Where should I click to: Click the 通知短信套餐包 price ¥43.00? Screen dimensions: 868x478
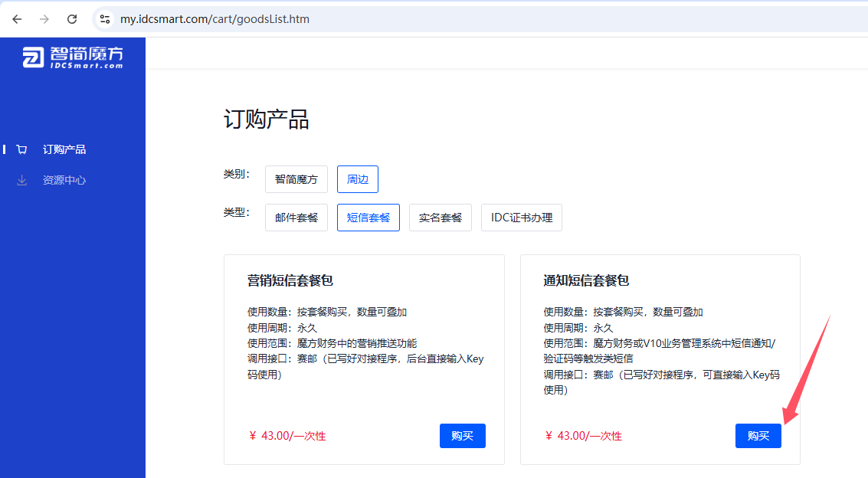point(583,436)
